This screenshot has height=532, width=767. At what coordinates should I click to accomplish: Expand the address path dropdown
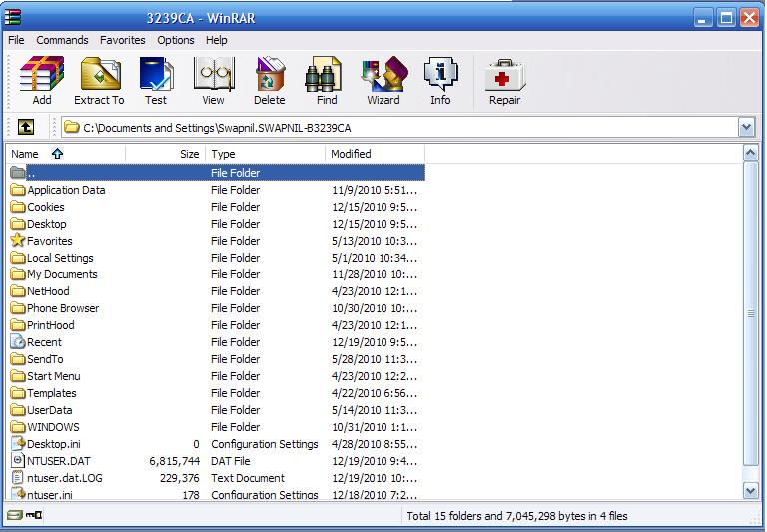click(x=746, y=128)
